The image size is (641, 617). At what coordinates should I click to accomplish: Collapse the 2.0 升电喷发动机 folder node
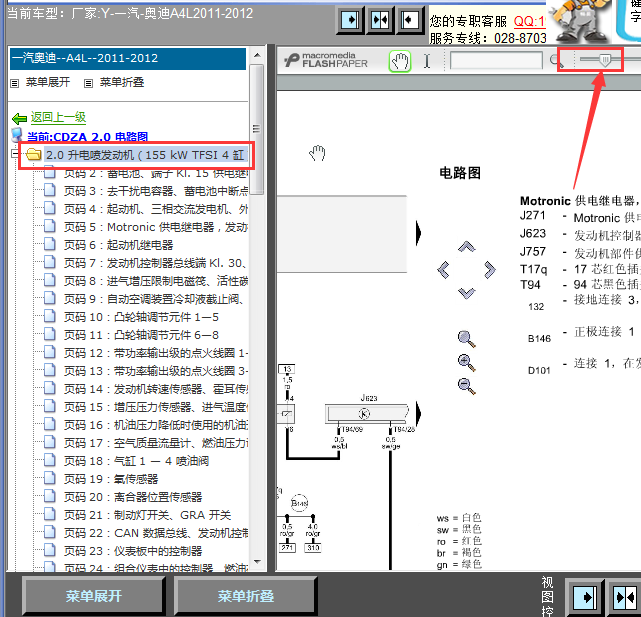click(15, 155)
